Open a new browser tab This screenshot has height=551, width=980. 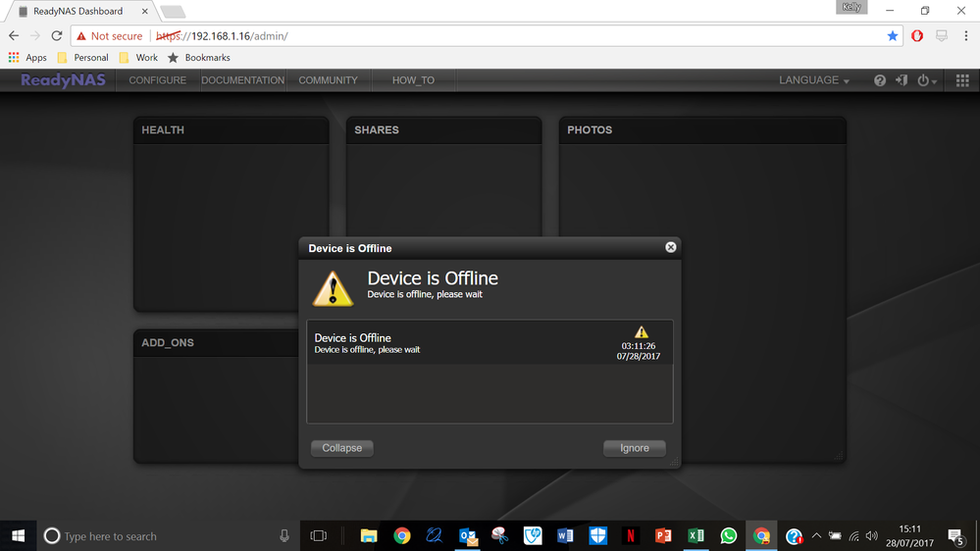(173, 12)
